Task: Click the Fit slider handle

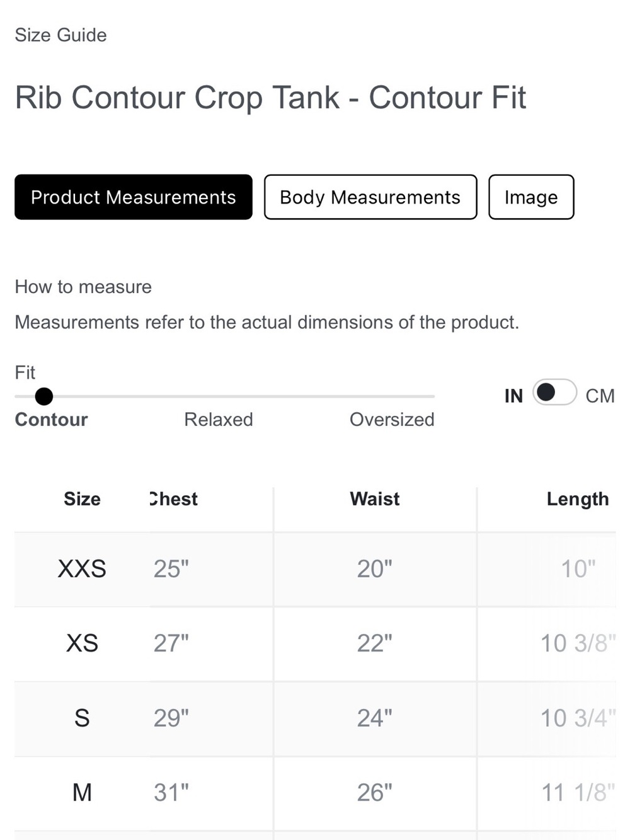Action: [x=43, y=396]
